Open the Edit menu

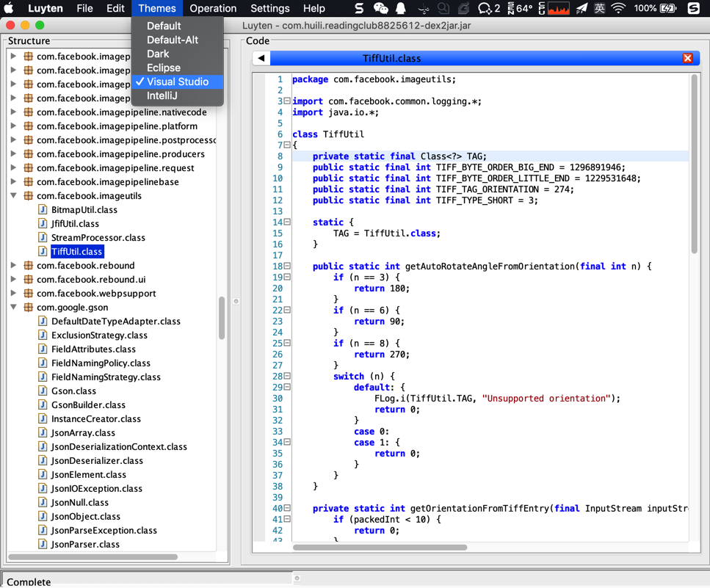115,8
